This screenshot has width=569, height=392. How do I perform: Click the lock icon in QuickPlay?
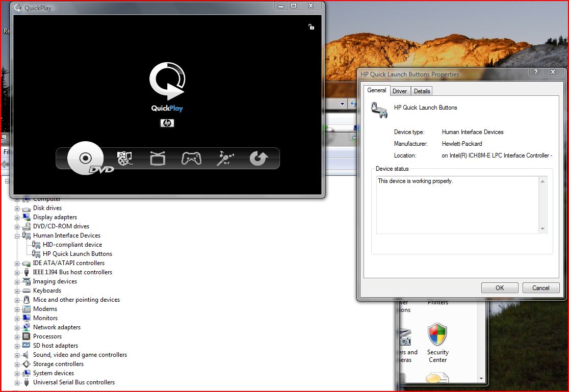pyautogui.click(x=311, y=27)
